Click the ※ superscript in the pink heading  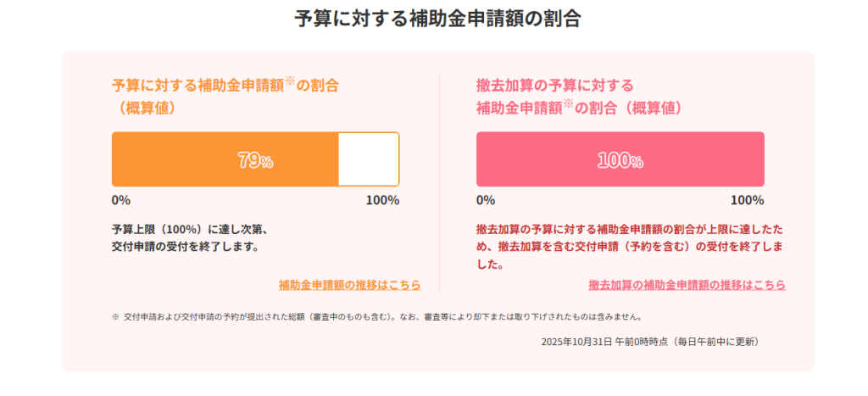click(x=569, y=104)
